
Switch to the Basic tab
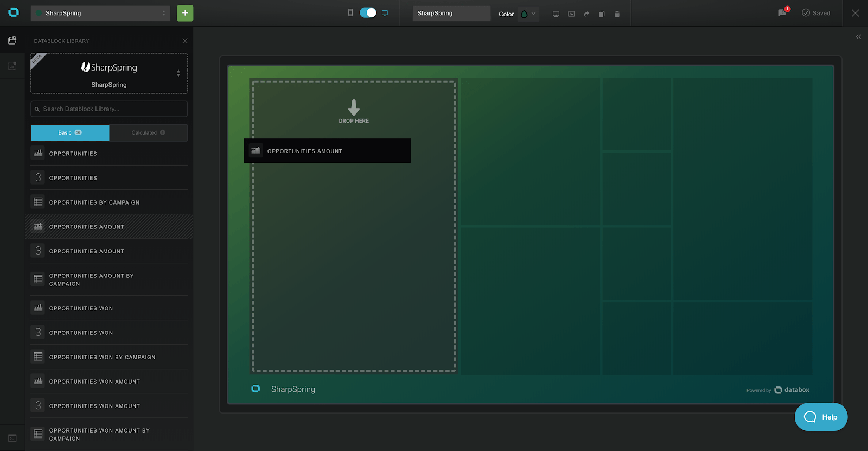coord(70,132)
